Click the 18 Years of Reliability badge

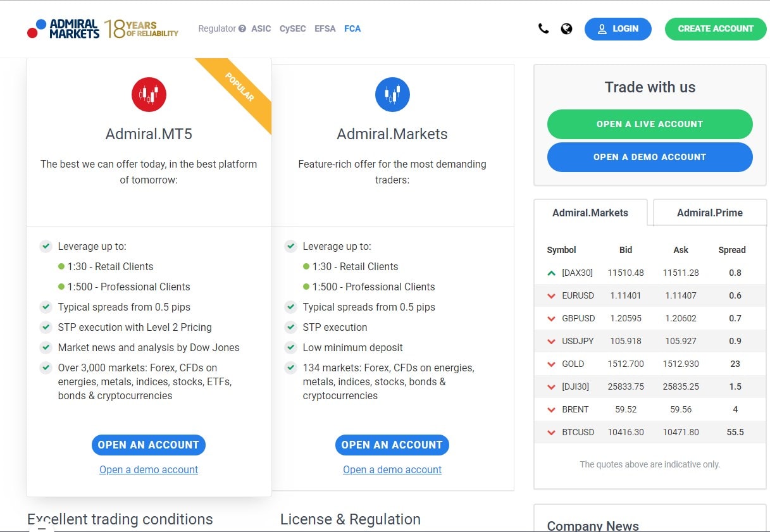click(142, 28)
